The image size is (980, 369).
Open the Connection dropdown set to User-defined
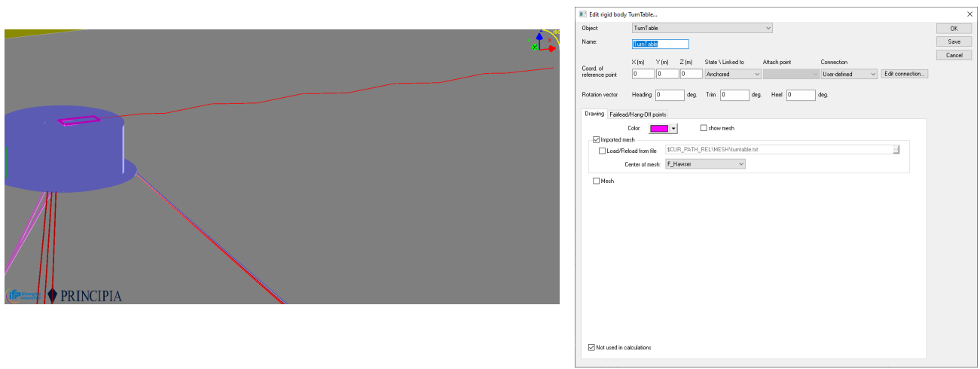849,74
